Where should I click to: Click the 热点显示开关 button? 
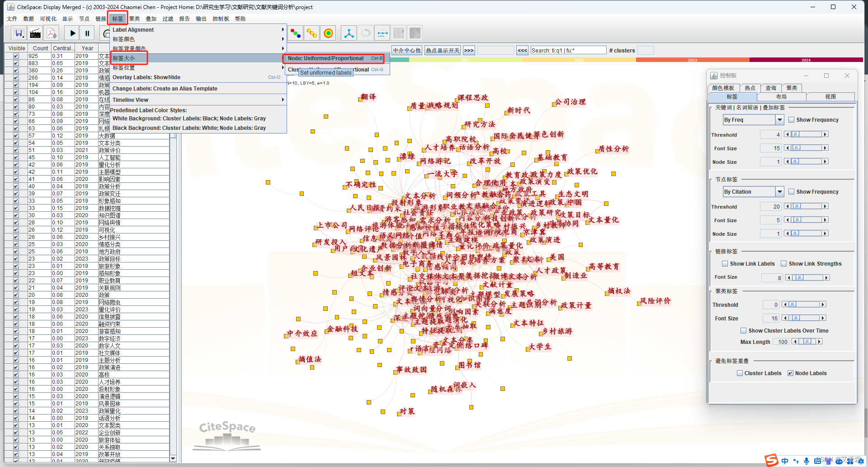pyautogui.click(x=443, y=51)
